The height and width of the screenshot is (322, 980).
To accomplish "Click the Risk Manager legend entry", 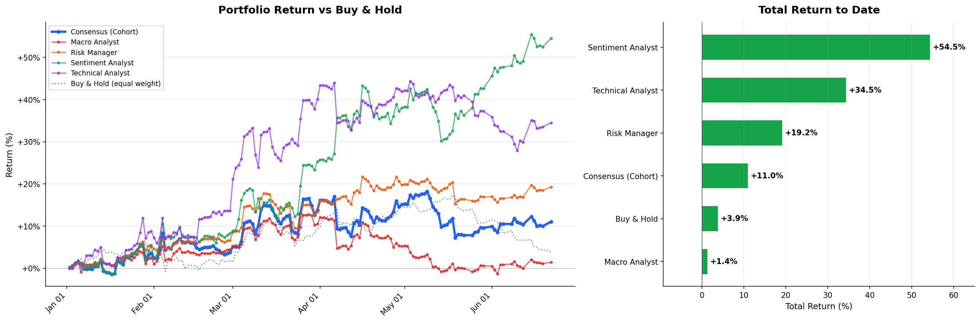I will (x=94, y=53).
